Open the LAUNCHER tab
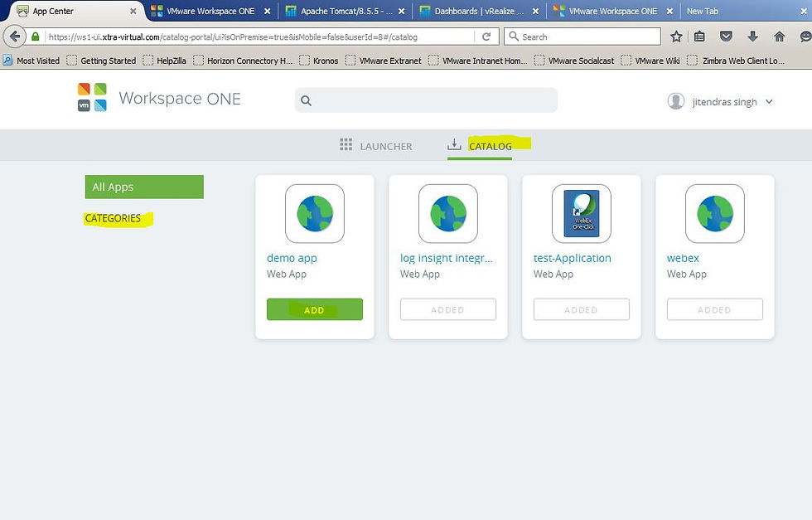The image size is (812, 520). tap(376, 146)
